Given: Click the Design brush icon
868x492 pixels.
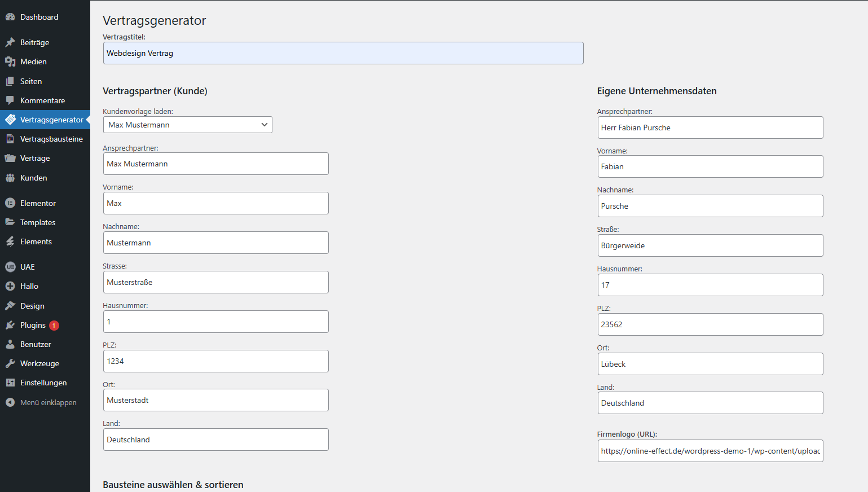Looking at the screenshot, I should 10,306.
